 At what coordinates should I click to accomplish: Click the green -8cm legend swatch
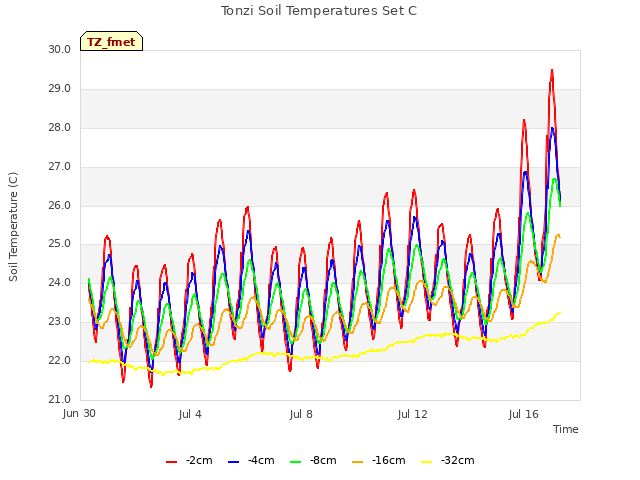(x=295, y=462)
